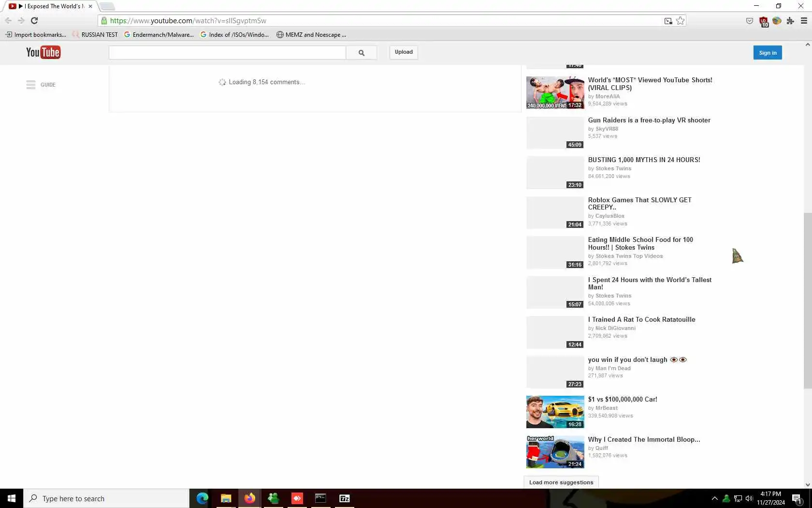812x508 pixels.
Task: Visit the SkyVR88 channel link
Action: click(607, 129)
